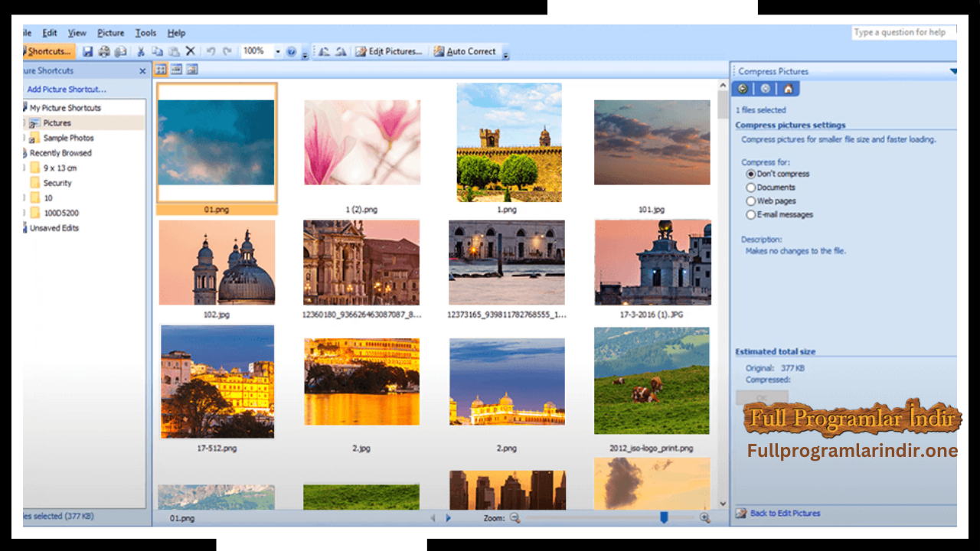Click the E-mail pictures toolbar icon

[x=120, y=51]
